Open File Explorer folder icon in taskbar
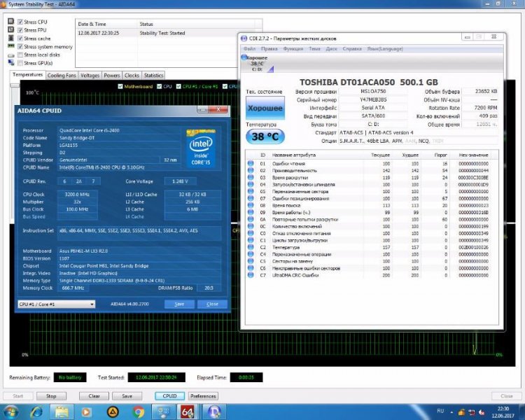525x420 pixels. click(62, 412)
